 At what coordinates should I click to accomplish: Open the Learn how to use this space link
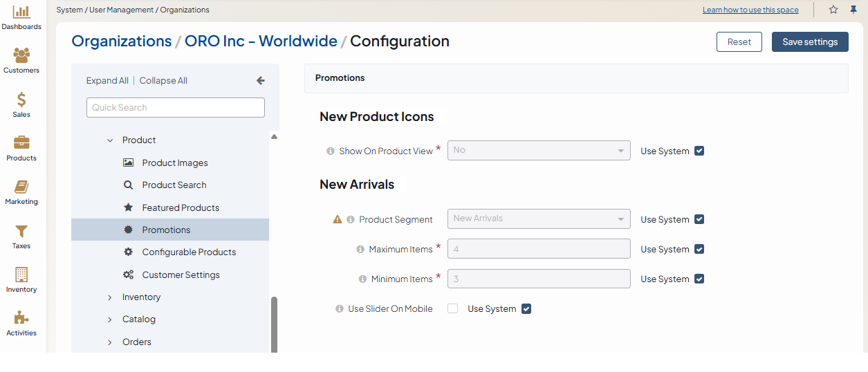(x=750, y=10)
